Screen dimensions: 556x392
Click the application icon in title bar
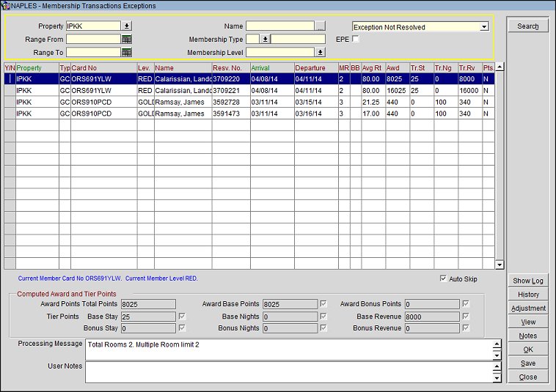5,6
